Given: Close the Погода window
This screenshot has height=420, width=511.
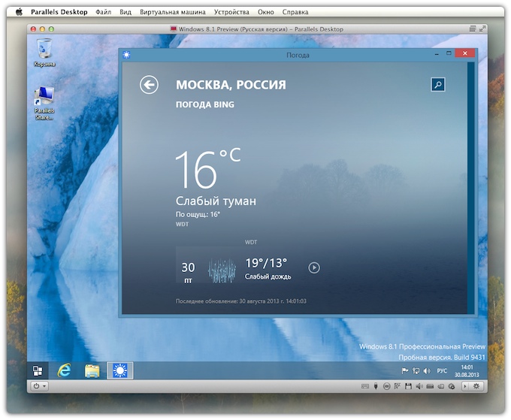Looking at the screenshot, I should (x=465, y=53).
